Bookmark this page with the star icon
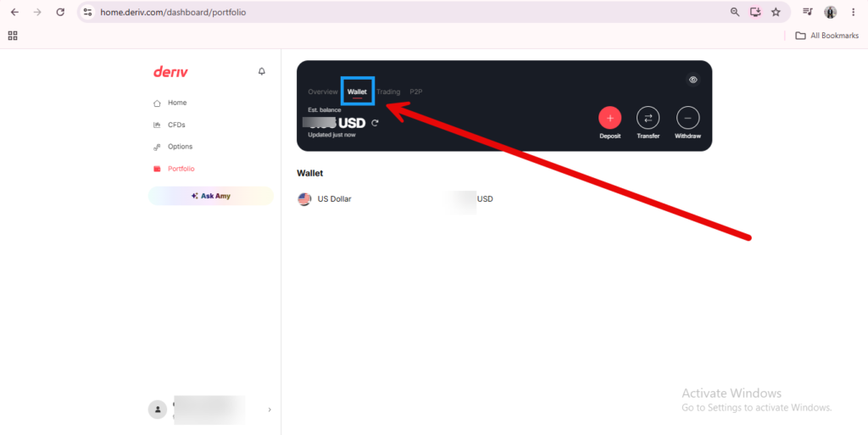This screenshot has width=868, height=435. point(776,12)
